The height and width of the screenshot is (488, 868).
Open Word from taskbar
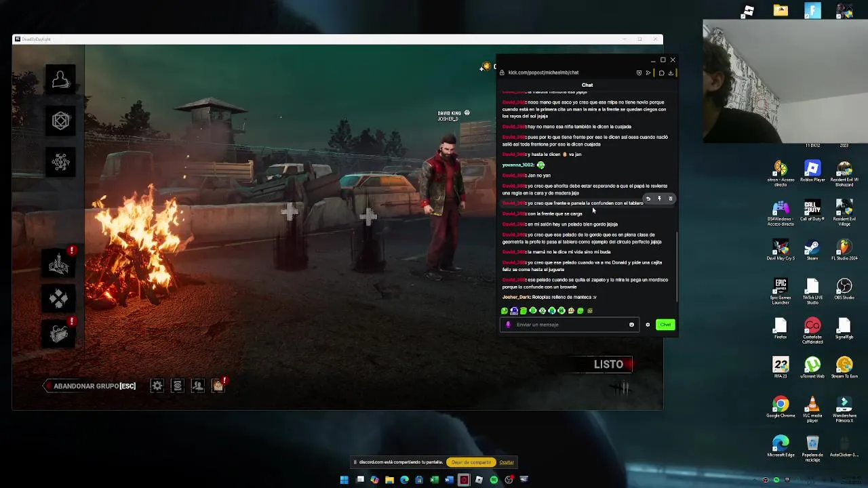[x=449, y=480]
